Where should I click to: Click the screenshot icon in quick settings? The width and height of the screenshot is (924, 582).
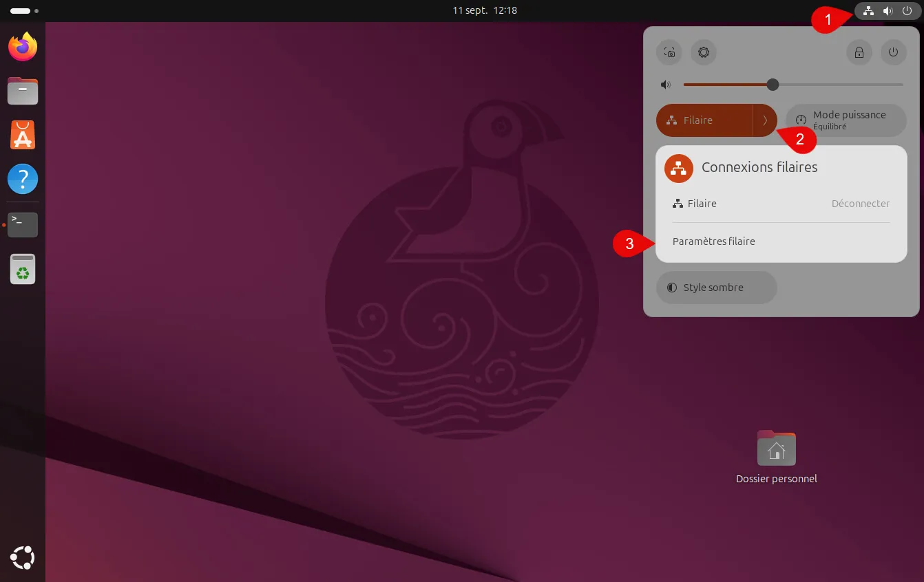(669, 52)
